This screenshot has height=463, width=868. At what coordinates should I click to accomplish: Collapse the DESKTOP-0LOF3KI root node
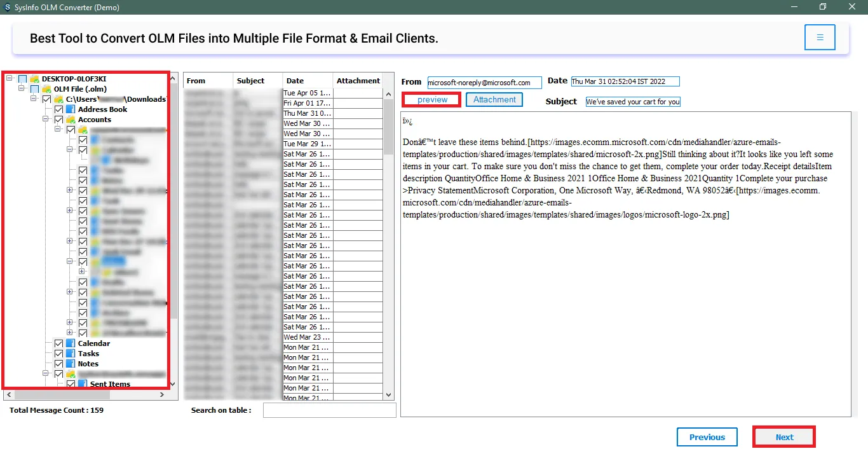pos(10,79)
